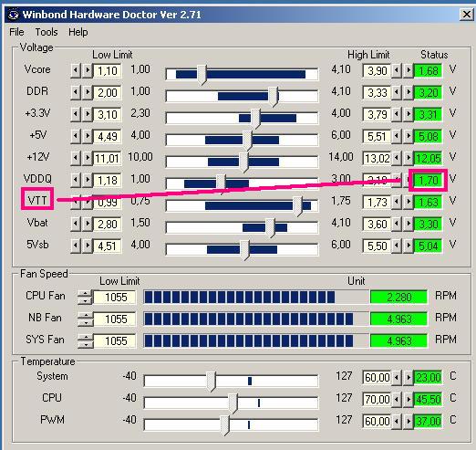The width and height of the screenshot is (476, 450).
Task: Close the Winbond Hardware Doctor window
Action: pos(467,15)
